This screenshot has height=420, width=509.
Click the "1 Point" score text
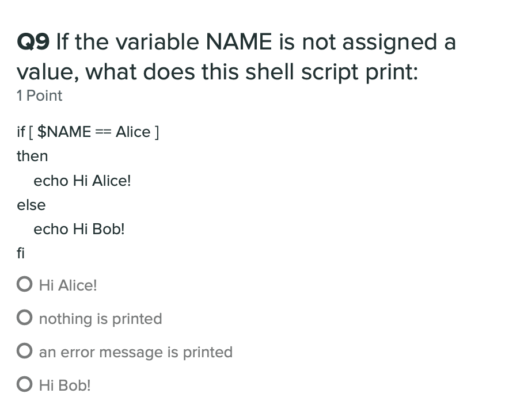[39, 96]
